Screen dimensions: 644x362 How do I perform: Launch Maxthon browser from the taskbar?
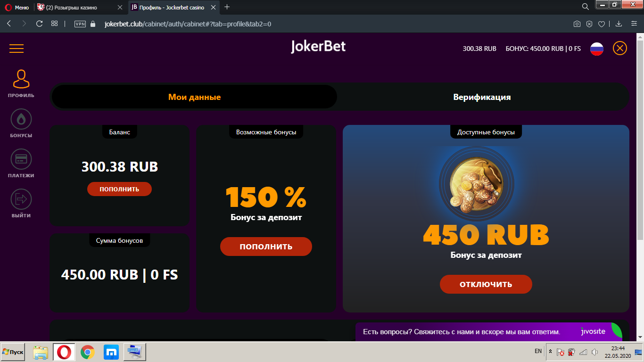tap(111, 352)
